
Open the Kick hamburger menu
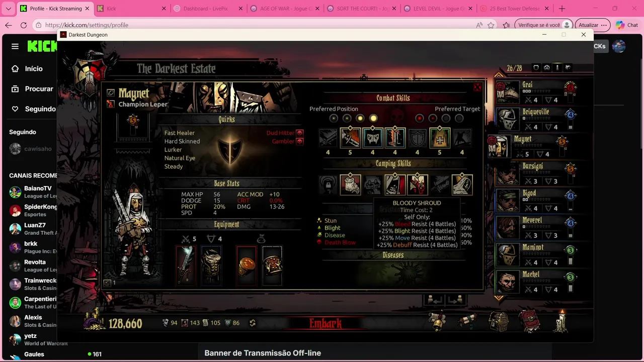tap(15, 46)
